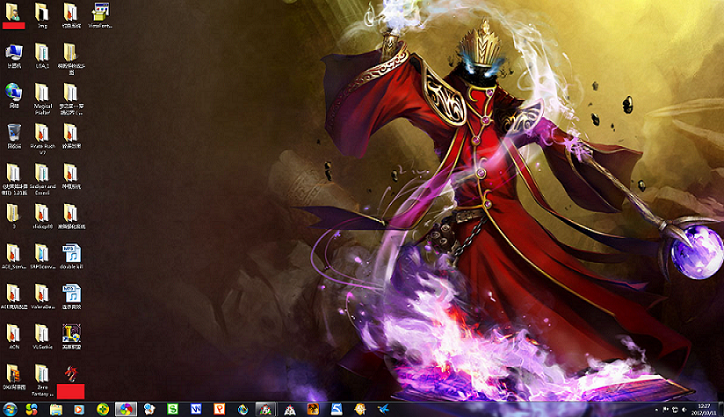Open the blue globe browser taskbar icon
The width and height of the screenshot is (724, 417).
pos(243,409)
